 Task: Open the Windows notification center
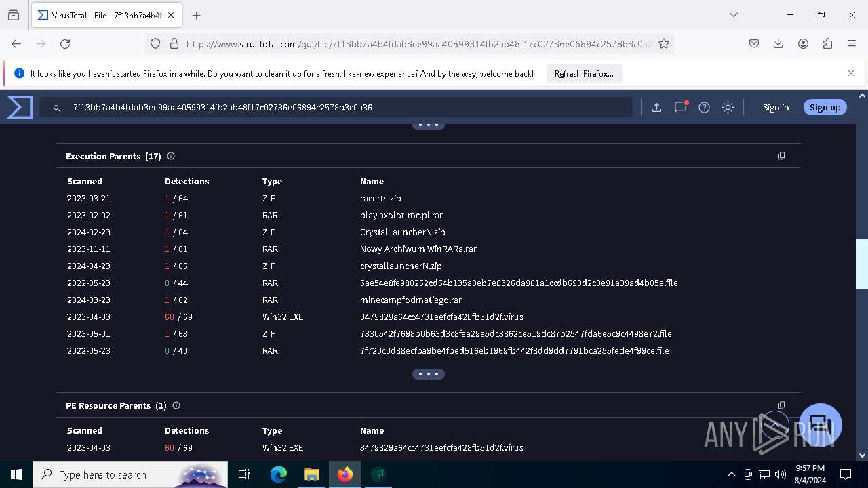click(846, 474)
